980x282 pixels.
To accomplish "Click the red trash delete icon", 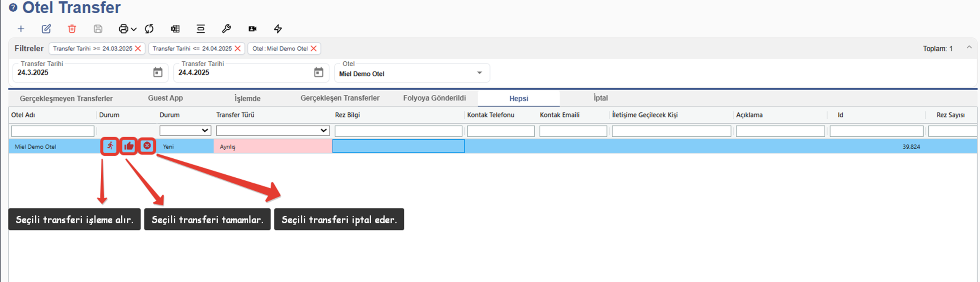I will pos(72,29).
